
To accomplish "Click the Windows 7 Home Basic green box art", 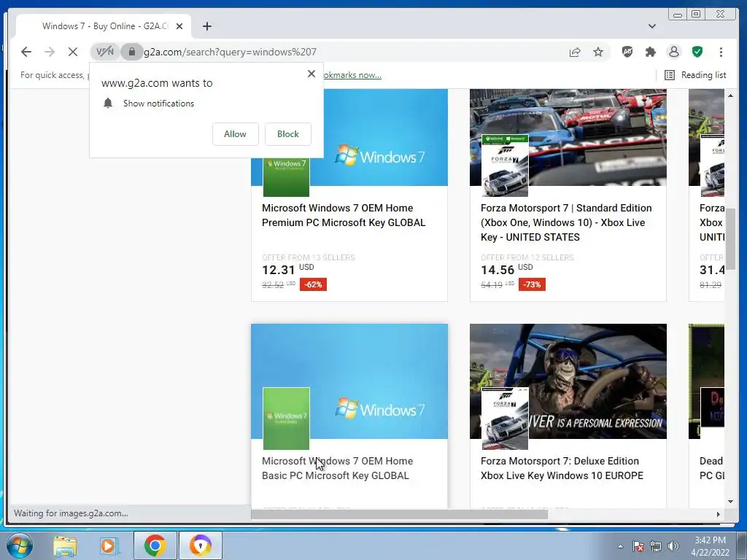I will click(286, 419).
